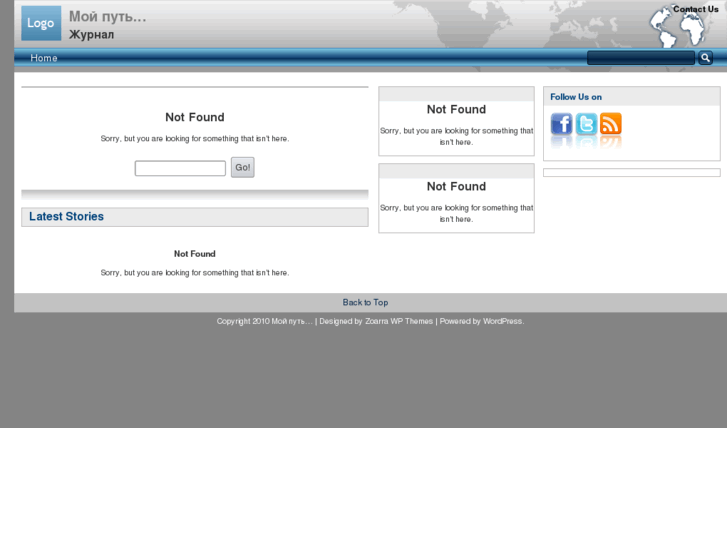Click the Go! button

pos(242,167)
